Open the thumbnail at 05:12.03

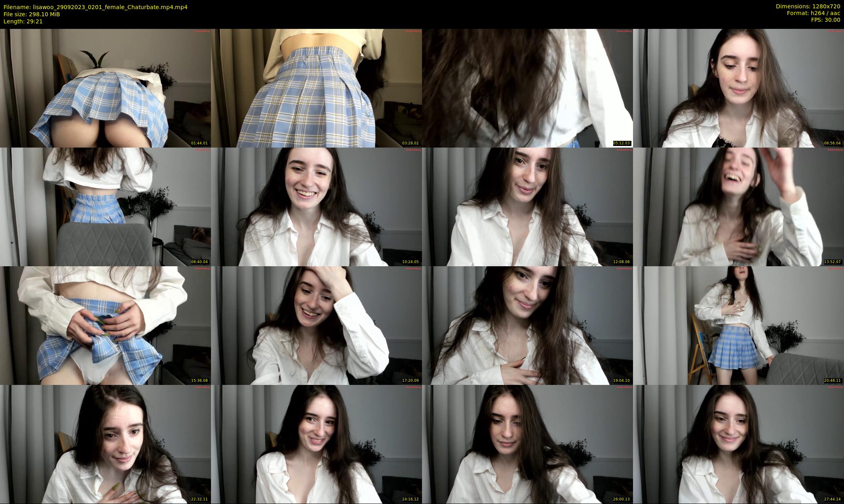click(x=527, y=88)
